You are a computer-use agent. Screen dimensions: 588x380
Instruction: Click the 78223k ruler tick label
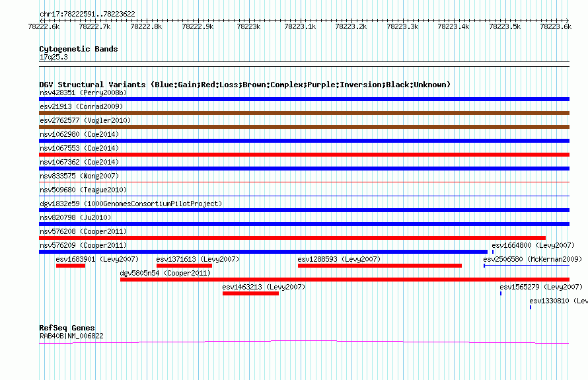[x=248, y=26]
